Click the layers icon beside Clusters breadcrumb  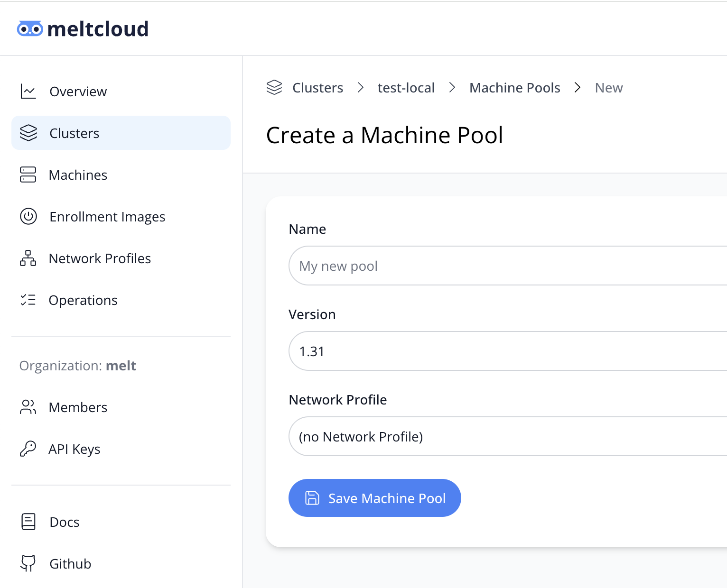click(x=274, y=87)
